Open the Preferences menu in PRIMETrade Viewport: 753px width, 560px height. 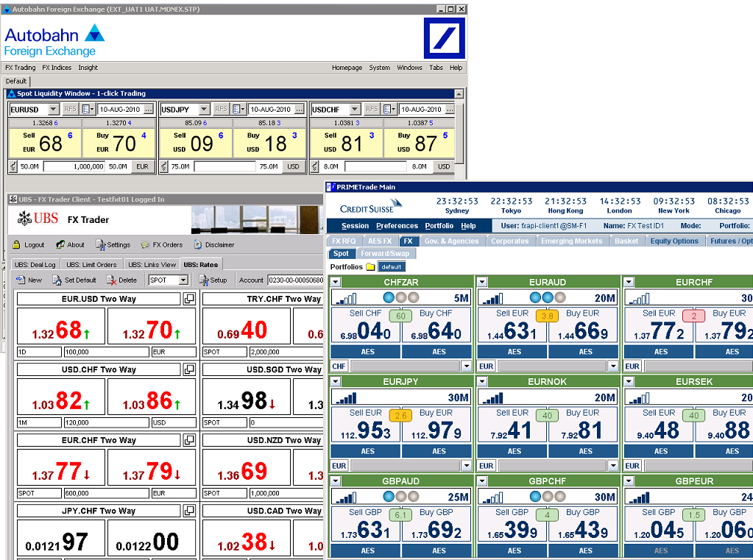tap(397, 226)
